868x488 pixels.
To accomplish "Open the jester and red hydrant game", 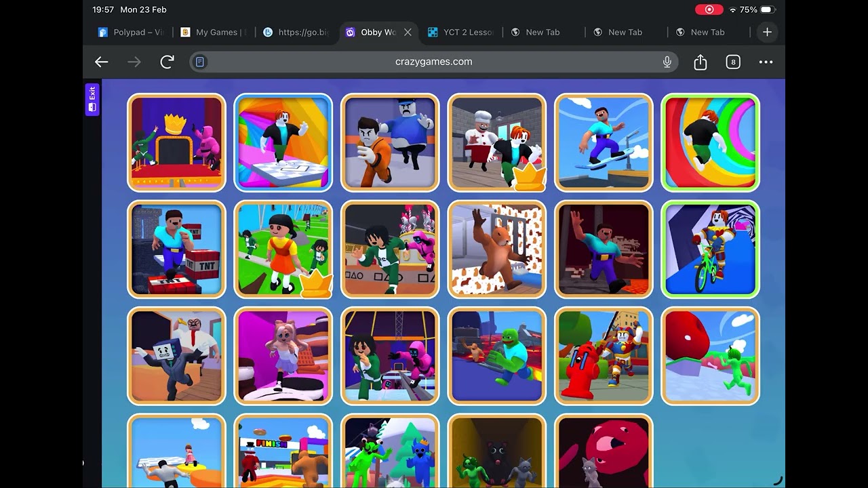I will [x=604, y=356].
